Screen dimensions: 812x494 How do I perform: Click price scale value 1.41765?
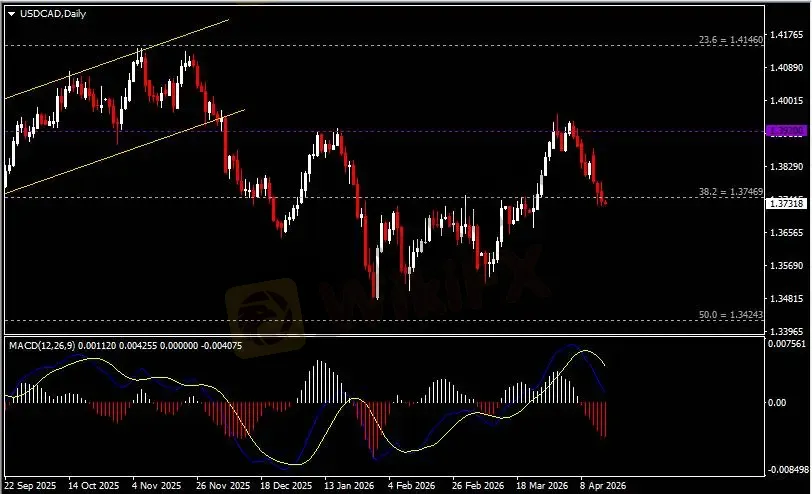[787, 35]
